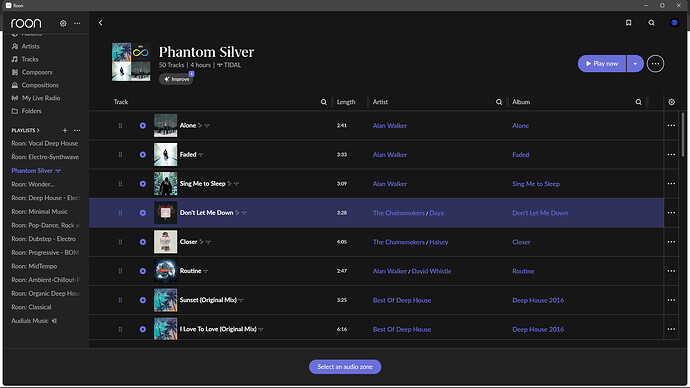
Task: Open the profile avatar in top-right corner
Action: (x=674, y=23)
